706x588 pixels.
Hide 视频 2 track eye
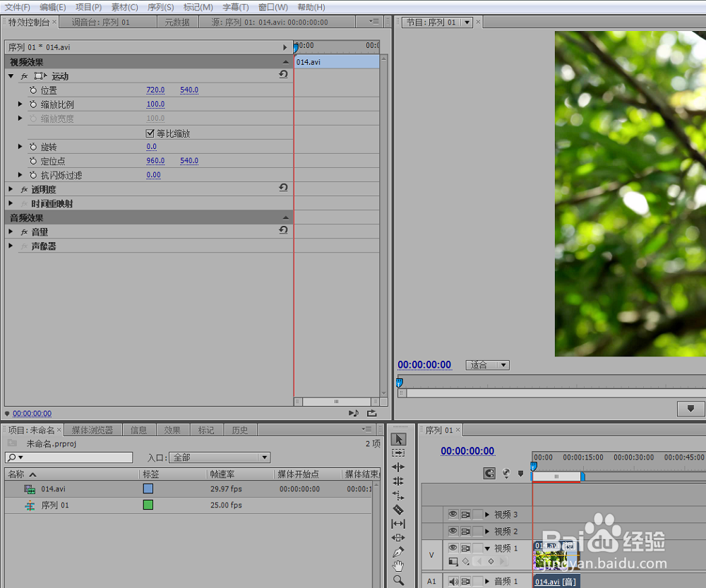pyautogui.click(x=453, y=532)
